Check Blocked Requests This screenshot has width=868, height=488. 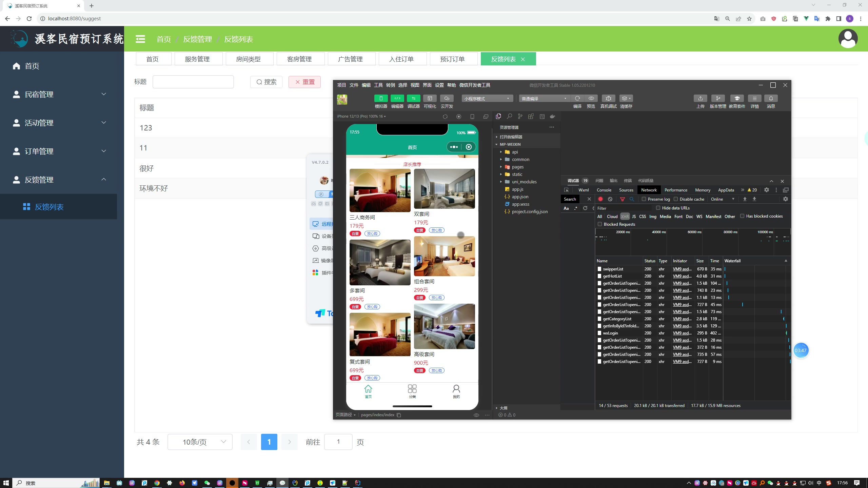(600, 224)
